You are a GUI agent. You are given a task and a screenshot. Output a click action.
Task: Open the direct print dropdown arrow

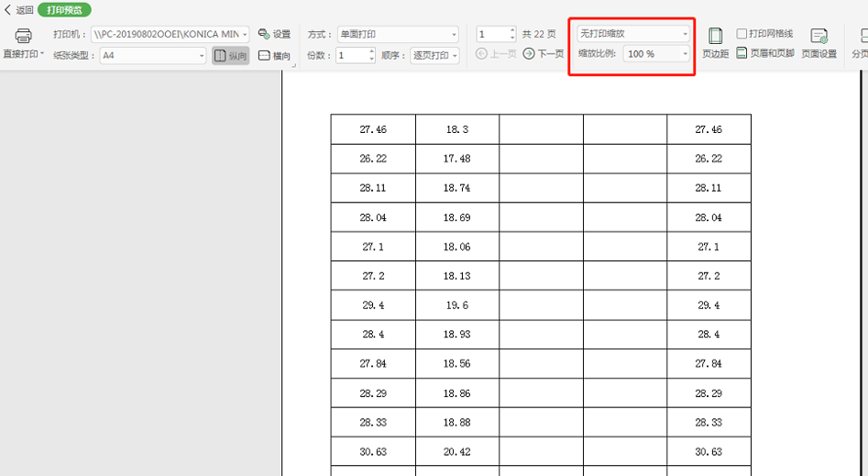click(43, 54)
